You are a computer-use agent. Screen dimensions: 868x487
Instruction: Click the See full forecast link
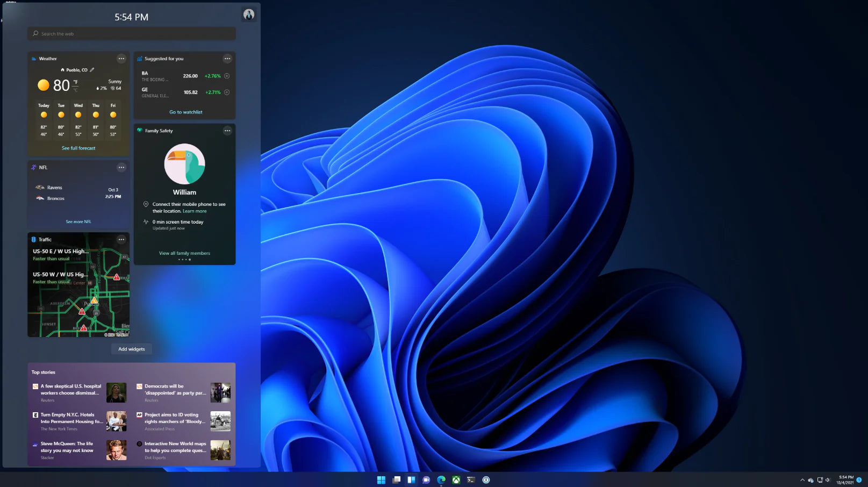coord(78,148)
